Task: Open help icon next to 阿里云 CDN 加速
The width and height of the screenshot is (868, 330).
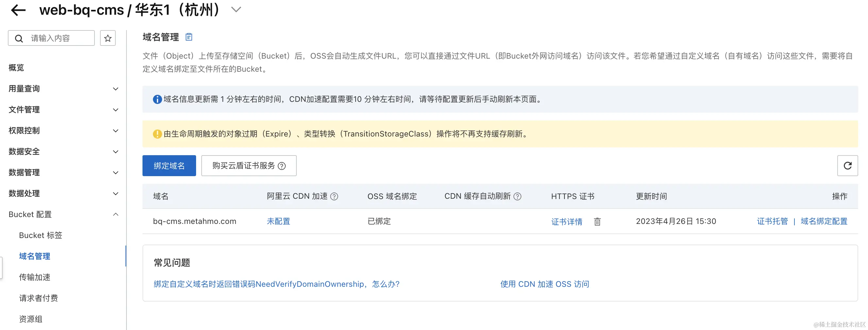Action: [x=335, y=196]
